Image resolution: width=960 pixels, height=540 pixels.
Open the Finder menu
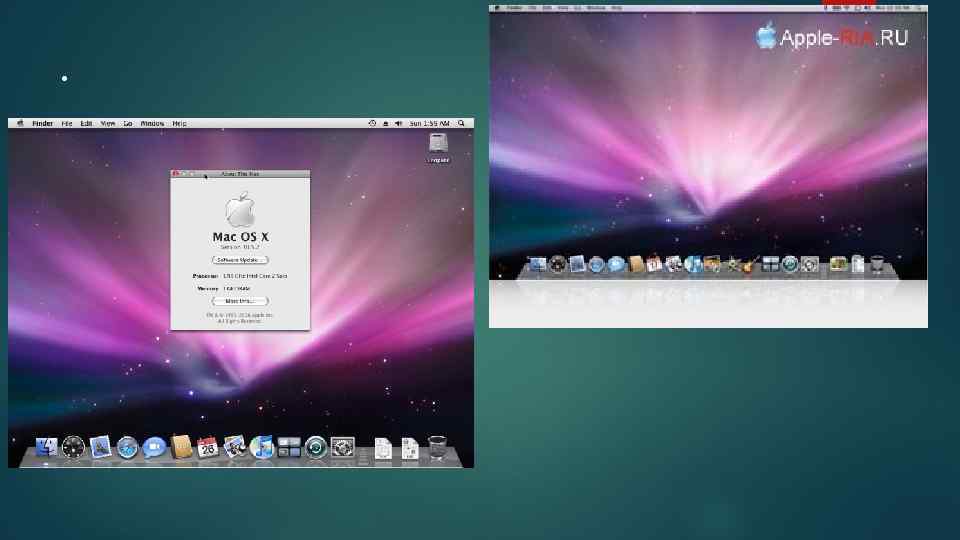coord(42,123)
